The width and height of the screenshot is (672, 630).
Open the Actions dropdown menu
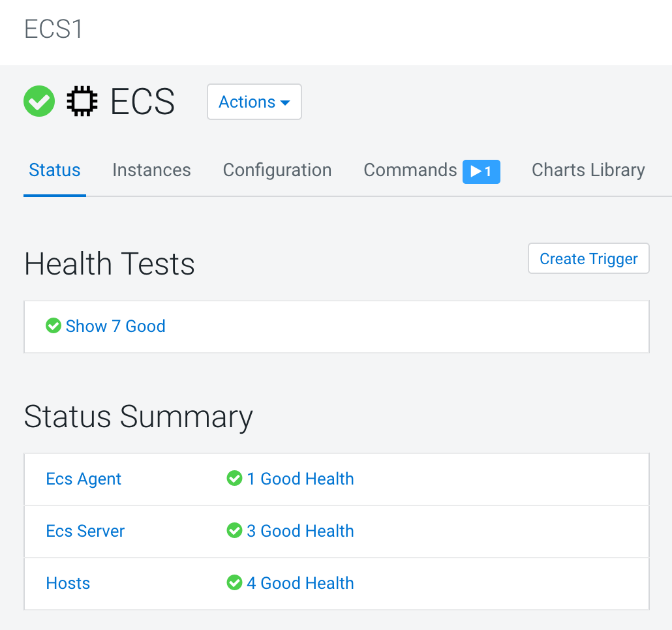click(254, 102)
